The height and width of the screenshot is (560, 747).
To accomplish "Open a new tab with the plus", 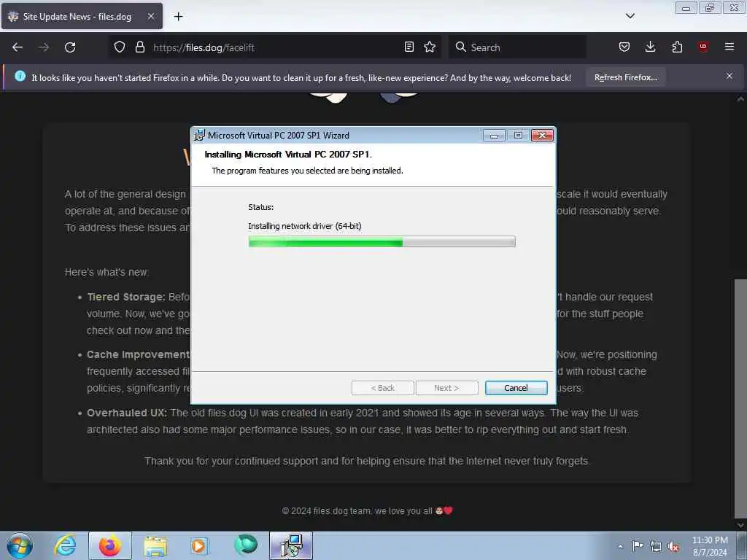I will click(x=178, y=17).
